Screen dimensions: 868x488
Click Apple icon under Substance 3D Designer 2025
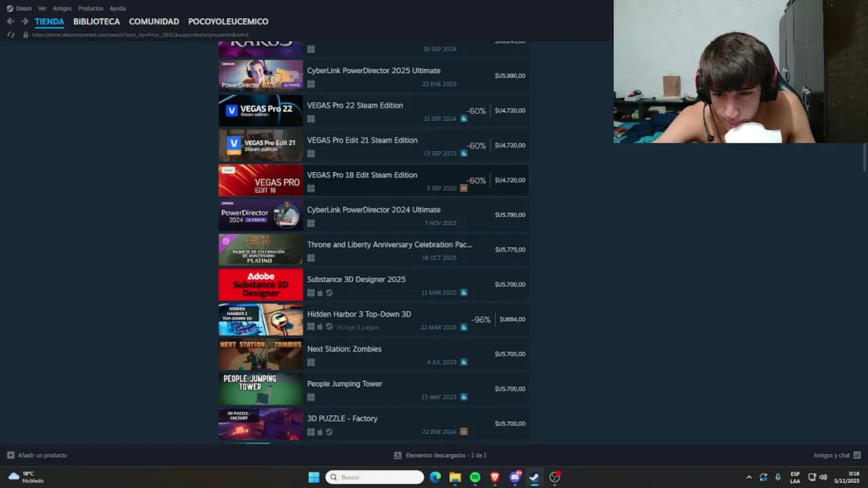(320, 293)
